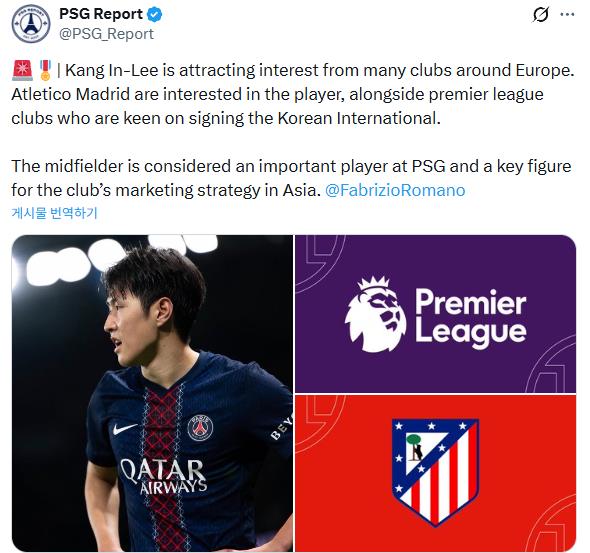Click the medal emoji in tweet
Image resolution: width=590 pixels, height=553 pixels.
46,70
